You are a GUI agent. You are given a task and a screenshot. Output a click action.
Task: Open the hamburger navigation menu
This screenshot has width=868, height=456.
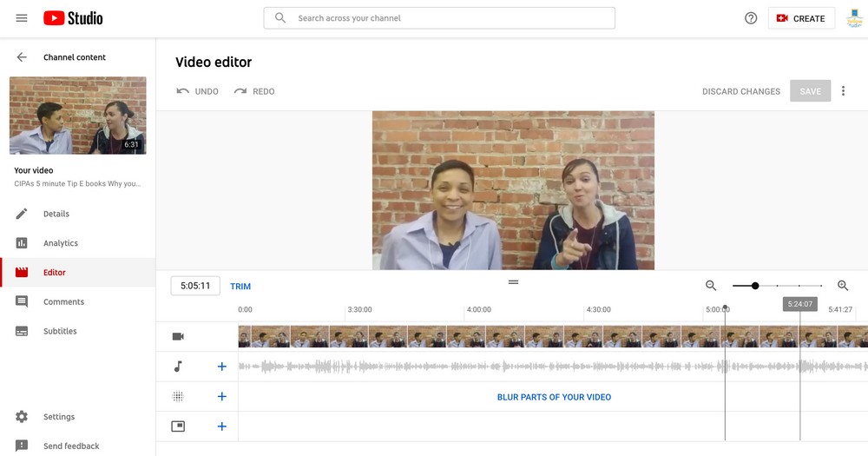22,18
